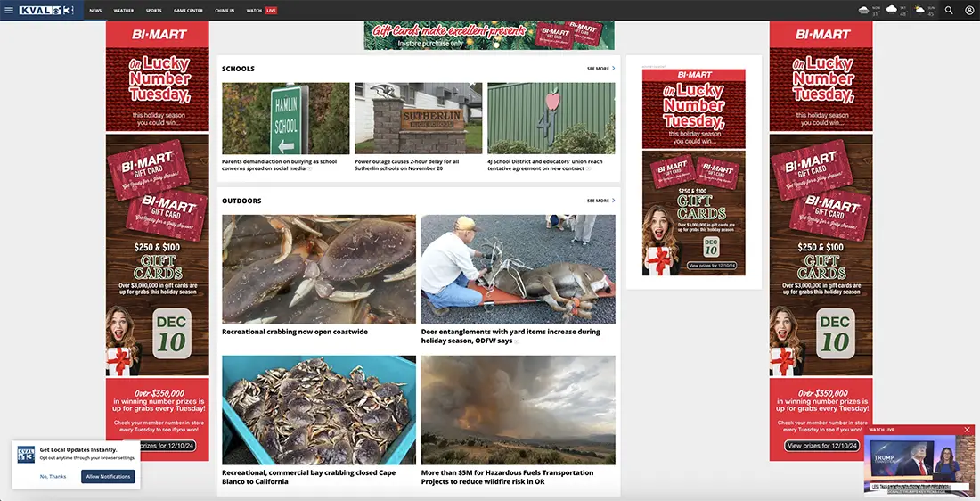Open the CHIME IN menu
Image resolution: width=980 pixels, height=501 pixels.
(x=225, y=11)
